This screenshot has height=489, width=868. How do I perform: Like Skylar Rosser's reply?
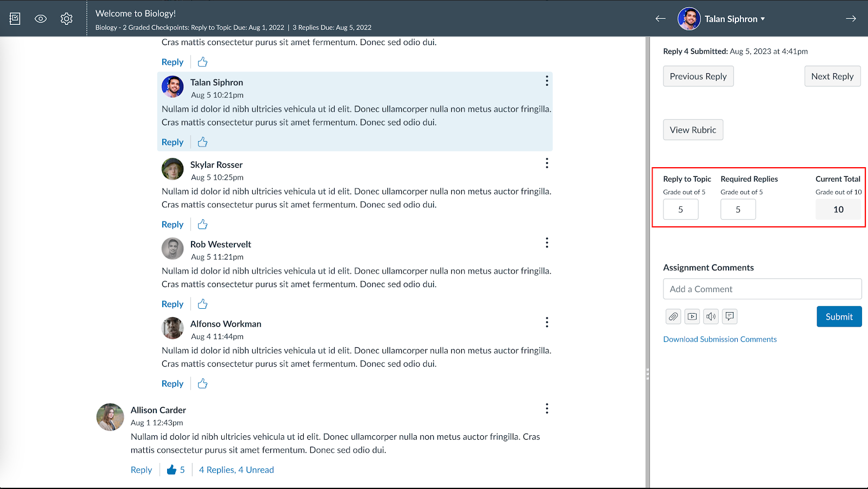click(x=202, y=224)
